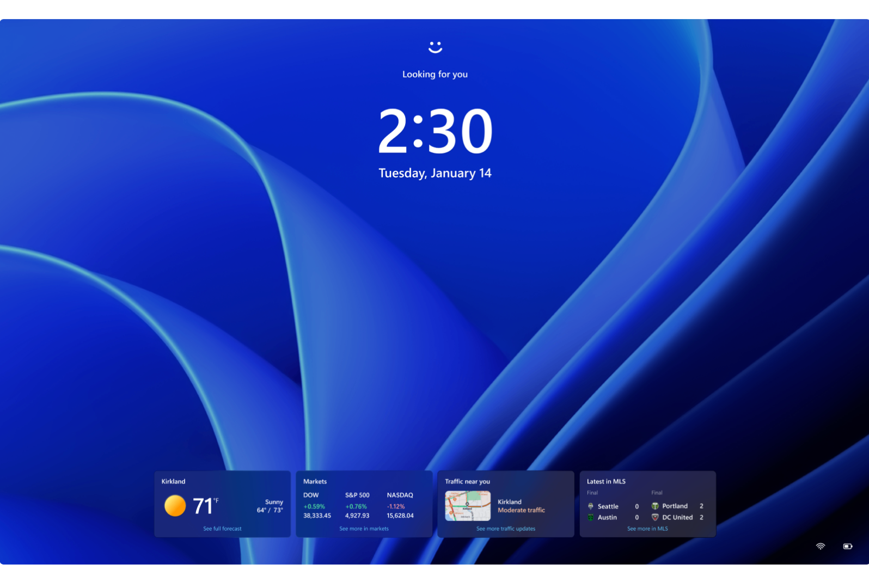Open See more in MLS link
This screenshot has height=588, width=869.
point(647,529)
